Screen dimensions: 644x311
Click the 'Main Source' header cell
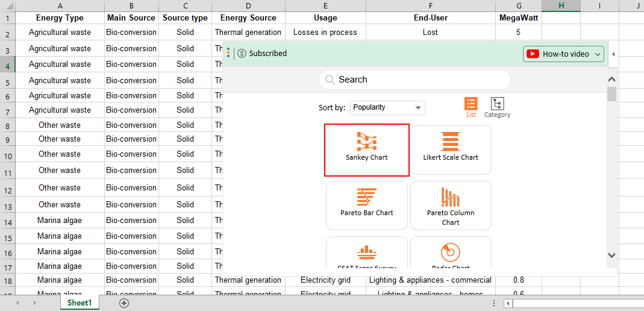(x=131, y=17)
